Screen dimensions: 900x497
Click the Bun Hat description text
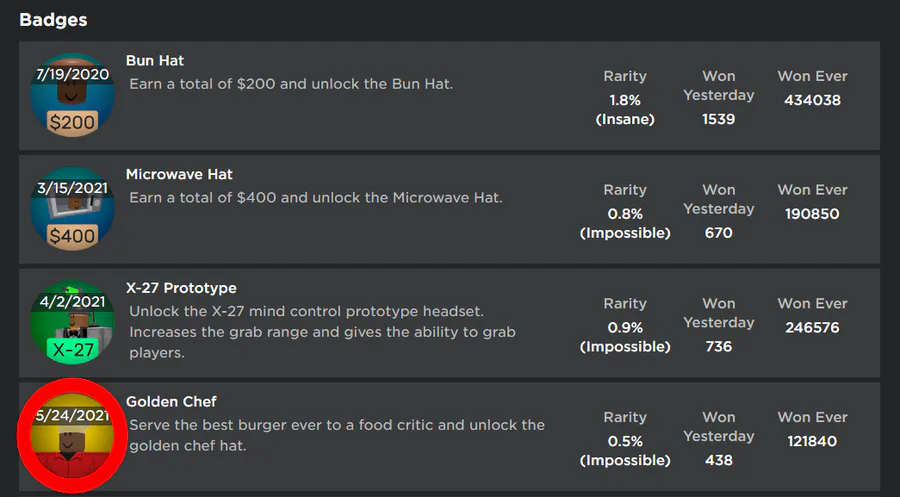291,84
